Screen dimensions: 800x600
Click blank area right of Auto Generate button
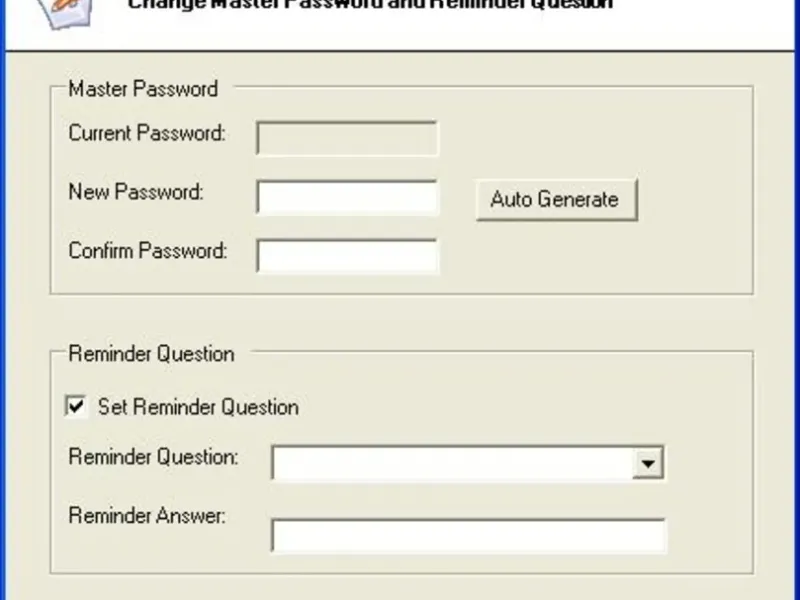pos(695,199)
